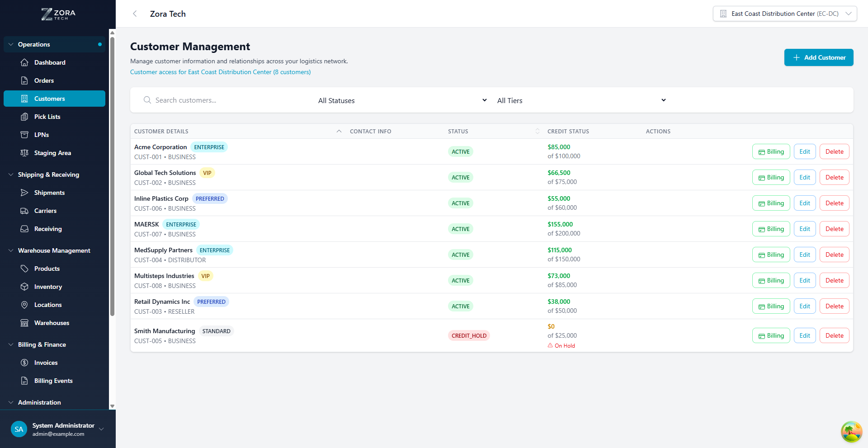868x448 pixels.
Task: Expand the Administration section
Action: [39, 402]
